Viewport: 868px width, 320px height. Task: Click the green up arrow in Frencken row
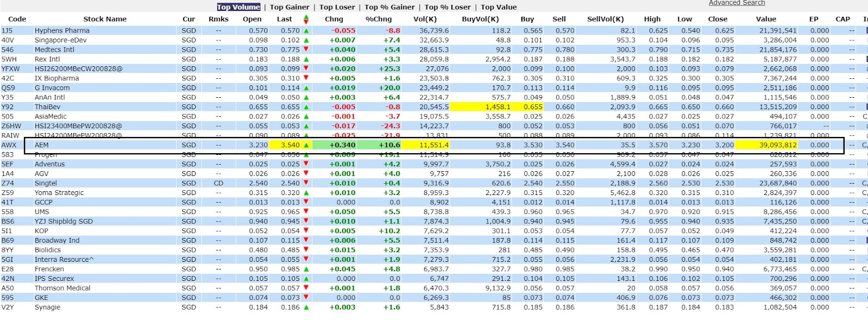[306, 269]
